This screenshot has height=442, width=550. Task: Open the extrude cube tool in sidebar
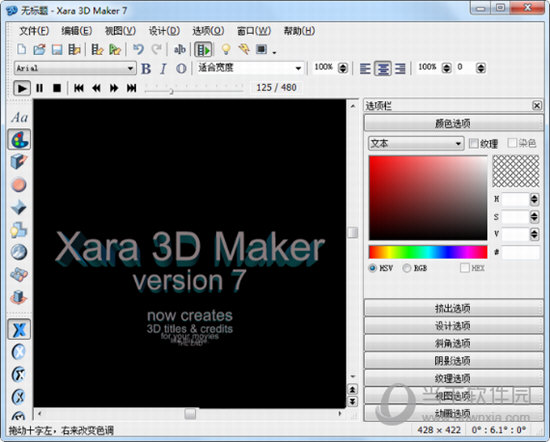pyautogui.click(x=19, y=162)
